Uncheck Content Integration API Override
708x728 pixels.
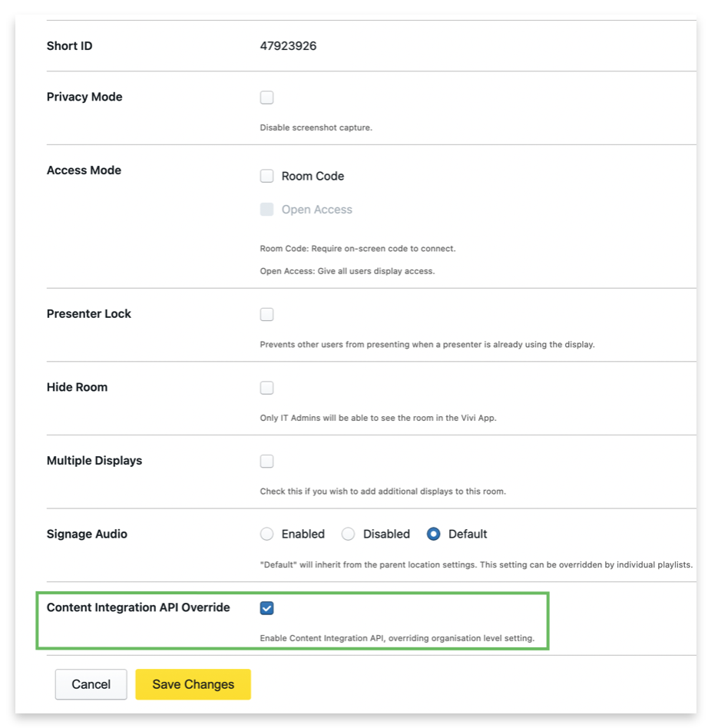point(266,607)
